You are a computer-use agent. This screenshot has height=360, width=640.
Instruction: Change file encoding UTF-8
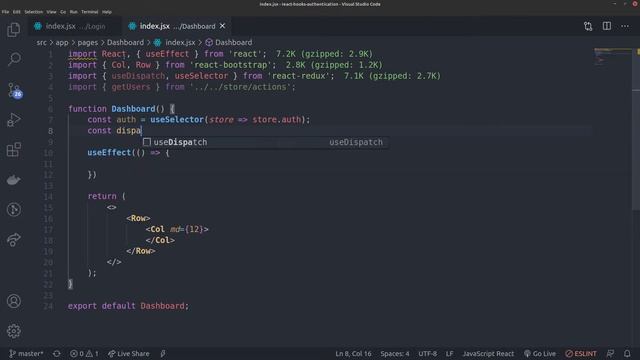[x=427, y=353]
